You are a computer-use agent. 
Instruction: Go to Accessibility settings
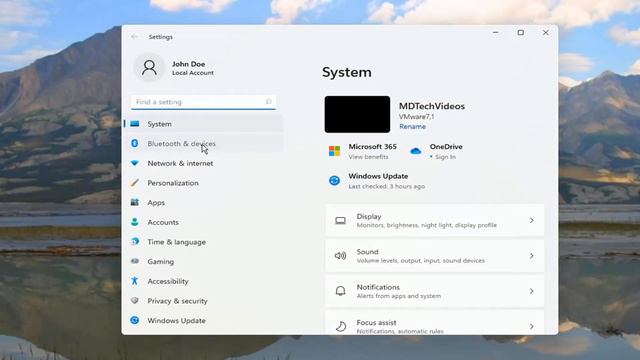click(x=203, y=281)
